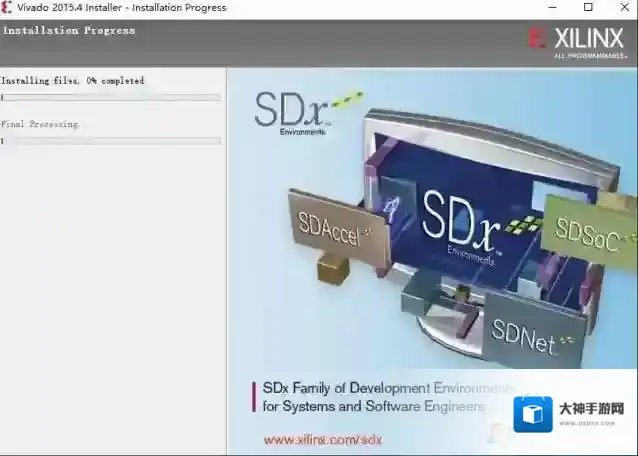Click the Installing files progress bar

(110, 98)
